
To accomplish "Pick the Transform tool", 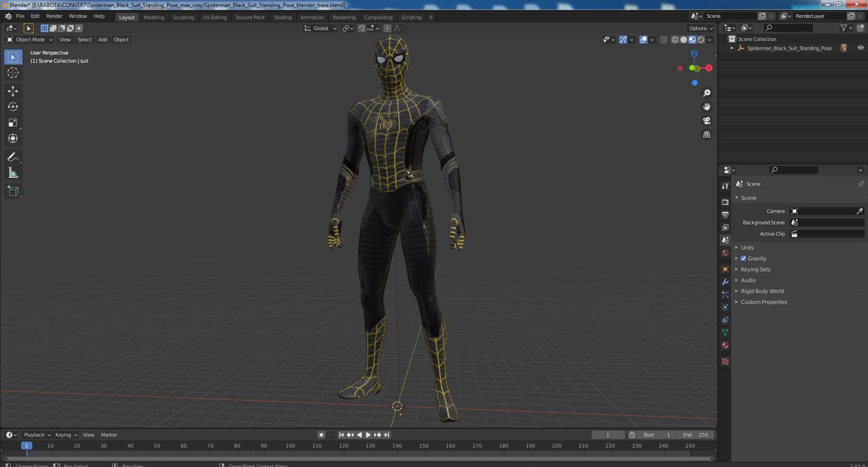I will pyautogui.click(x=13, y=138).
